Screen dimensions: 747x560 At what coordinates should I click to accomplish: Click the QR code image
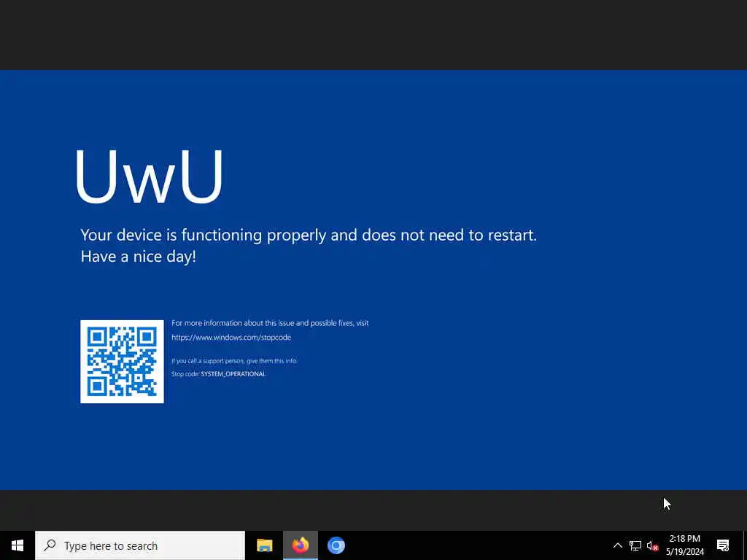[x=122, y=362]
